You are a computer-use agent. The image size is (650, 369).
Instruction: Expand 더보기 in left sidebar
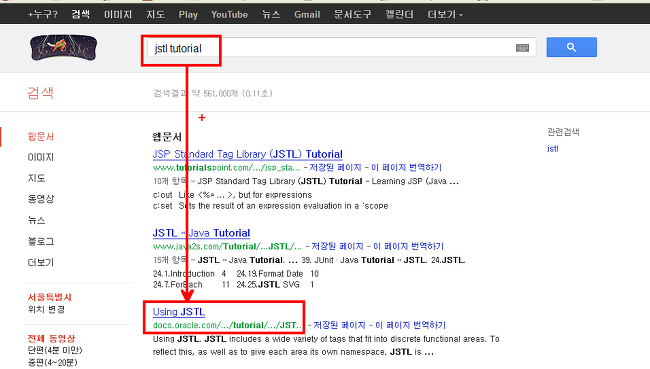point(41,262)
